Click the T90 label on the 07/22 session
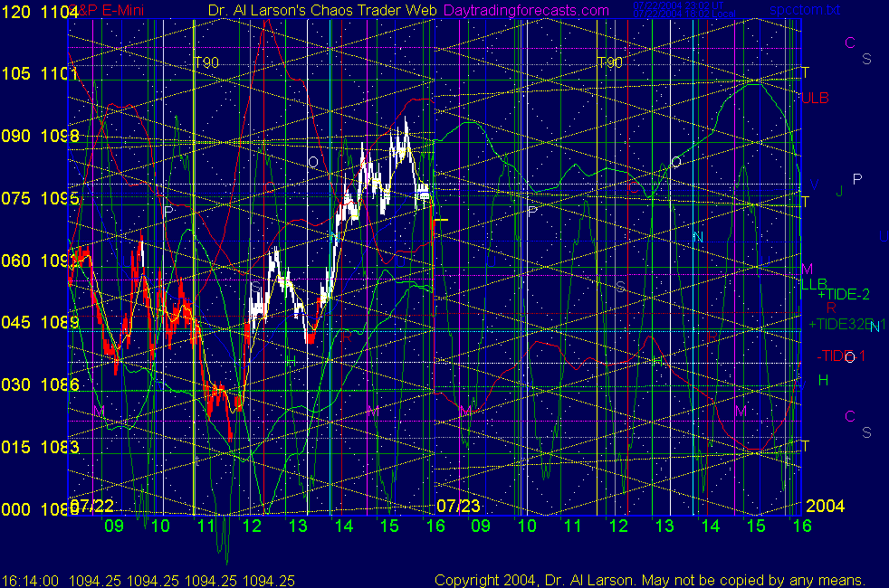 [206, 63]
